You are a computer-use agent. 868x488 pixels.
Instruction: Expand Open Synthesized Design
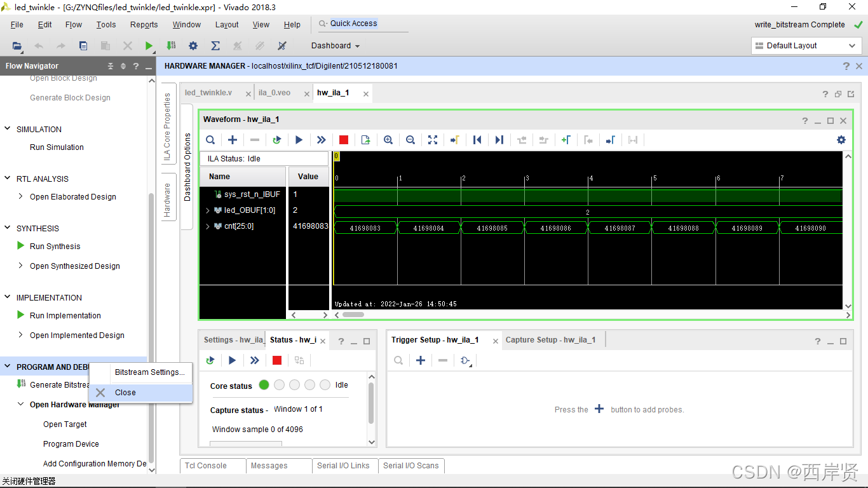pos(21,266)
